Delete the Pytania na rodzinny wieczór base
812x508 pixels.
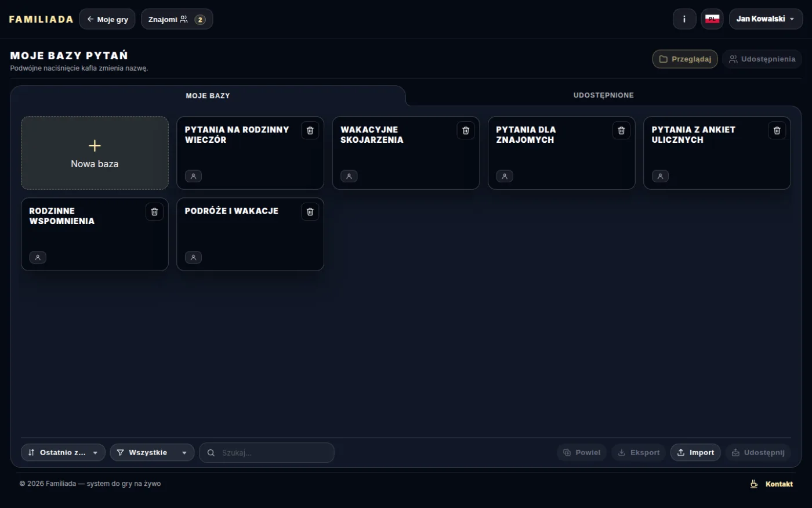coord(310,131)
